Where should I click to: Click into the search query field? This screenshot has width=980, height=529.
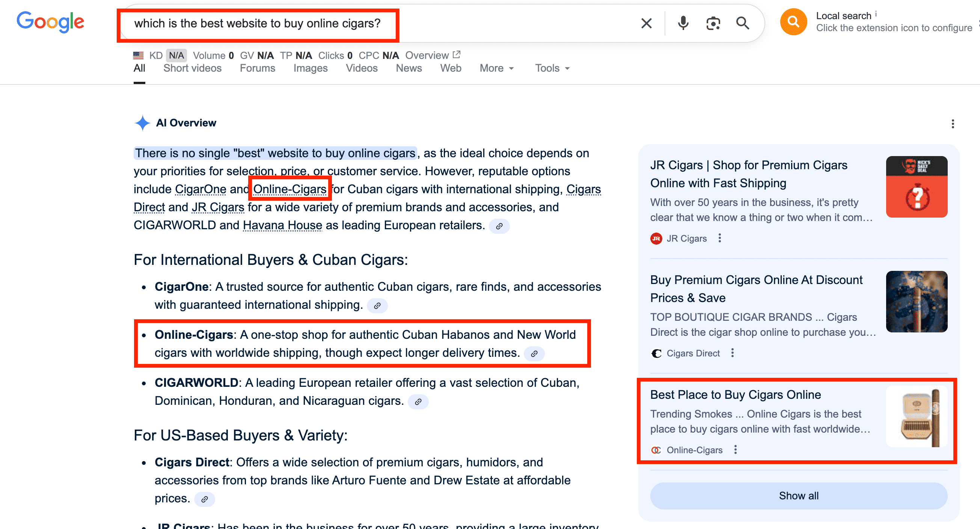(x=380, y=23)
